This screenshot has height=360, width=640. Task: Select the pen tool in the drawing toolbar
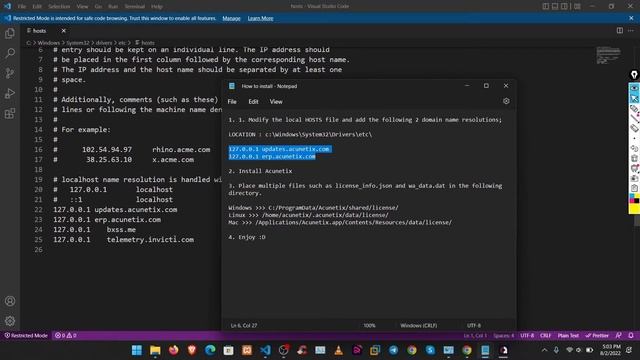634,109
